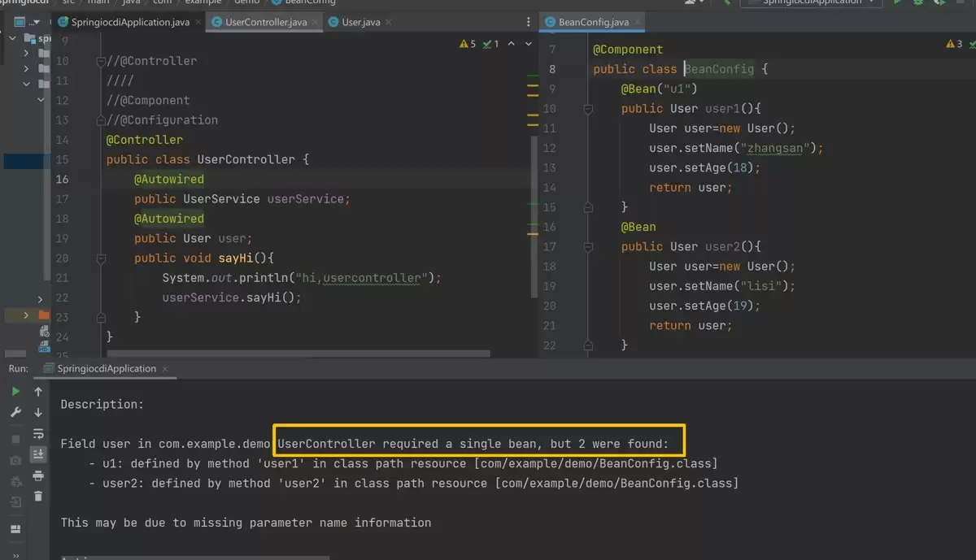Rerun SpringiocdiApplication with the green play icon
Viewport: 976px width, 560px height.
[x=15, y=392]
